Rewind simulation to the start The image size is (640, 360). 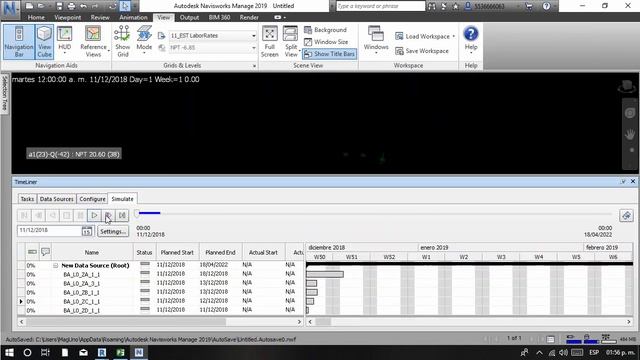tap(24, 215)
